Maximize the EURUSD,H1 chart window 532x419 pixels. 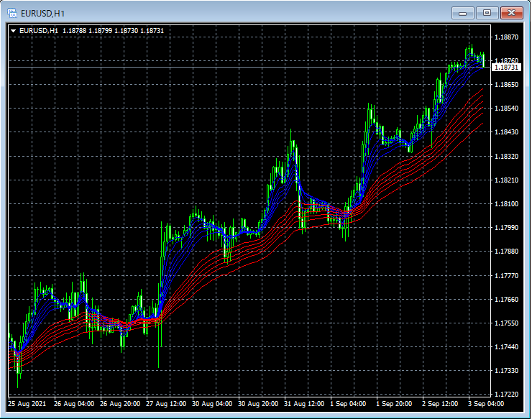(487, 13)
